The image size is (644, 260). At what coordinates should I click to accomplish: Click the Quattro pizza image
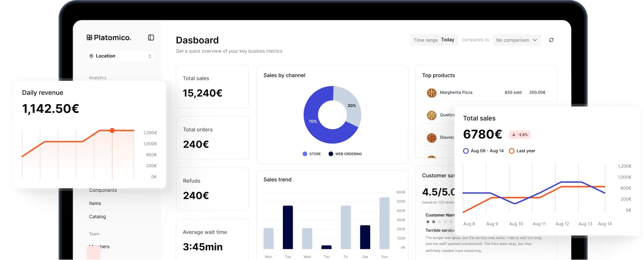(x=431, y=115)
